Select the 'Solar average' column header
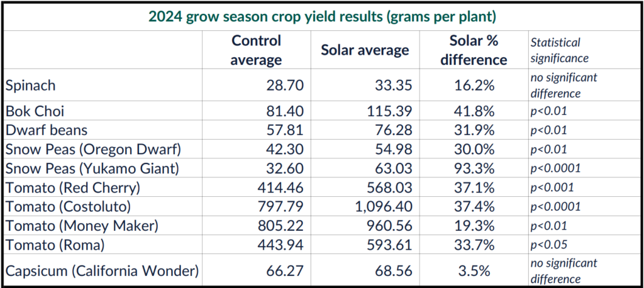 (365, 50)
